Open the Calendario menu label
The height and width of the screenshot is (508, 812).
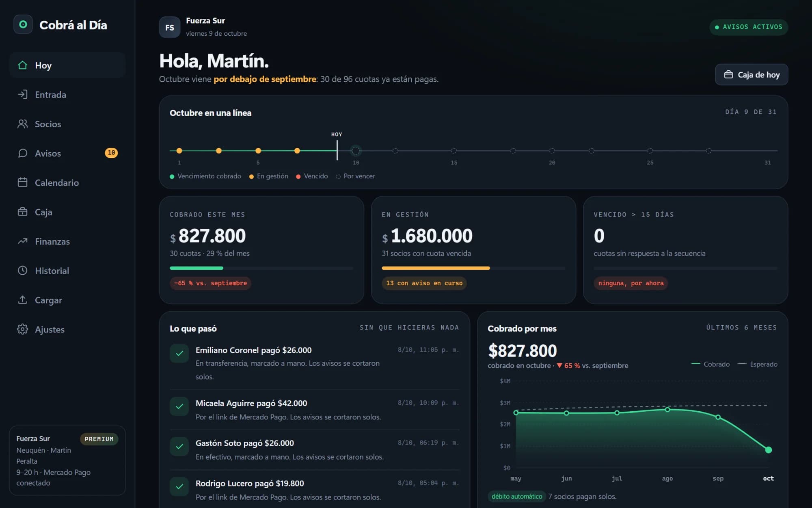click(x=57, y=182)
